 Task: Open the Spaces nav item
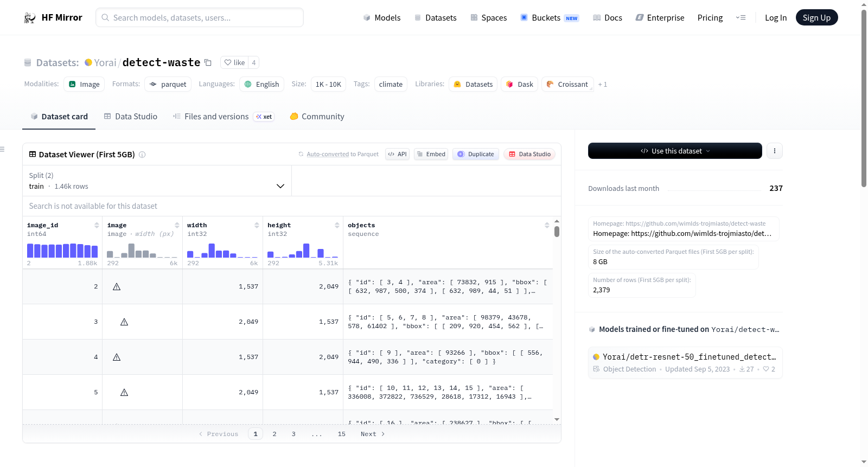[489, 18]
